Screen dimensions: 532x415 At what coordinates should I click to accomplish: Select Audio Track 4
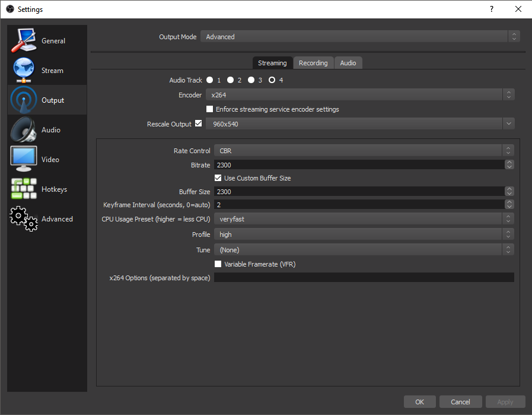272,80
